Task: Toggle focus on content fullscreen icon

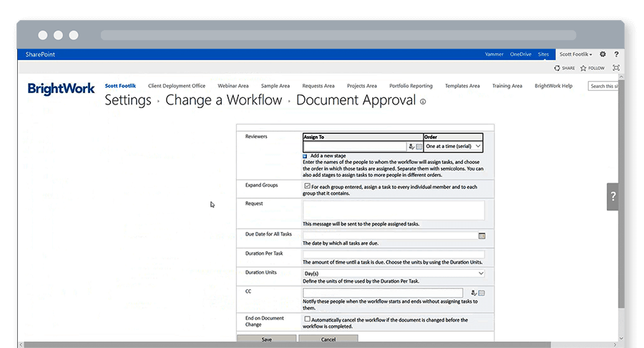Action: 616,68
